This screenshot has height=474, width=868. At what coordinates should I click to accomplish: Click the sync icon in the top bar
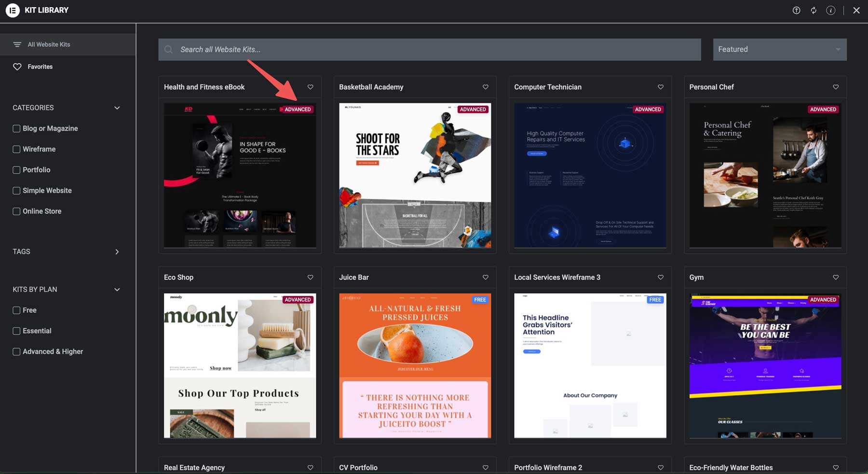pyautogui.click(x=814, y=10)
